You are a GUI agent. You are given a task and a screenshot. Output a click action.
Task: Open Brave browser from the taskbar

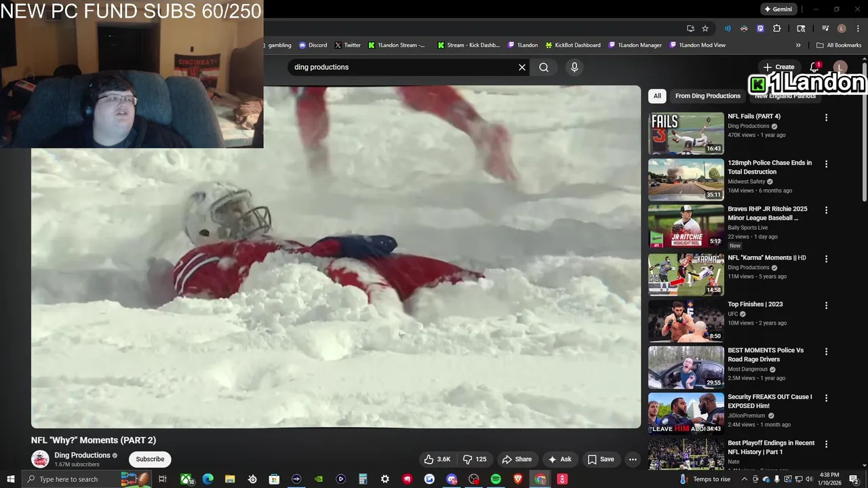coord(518,479)
